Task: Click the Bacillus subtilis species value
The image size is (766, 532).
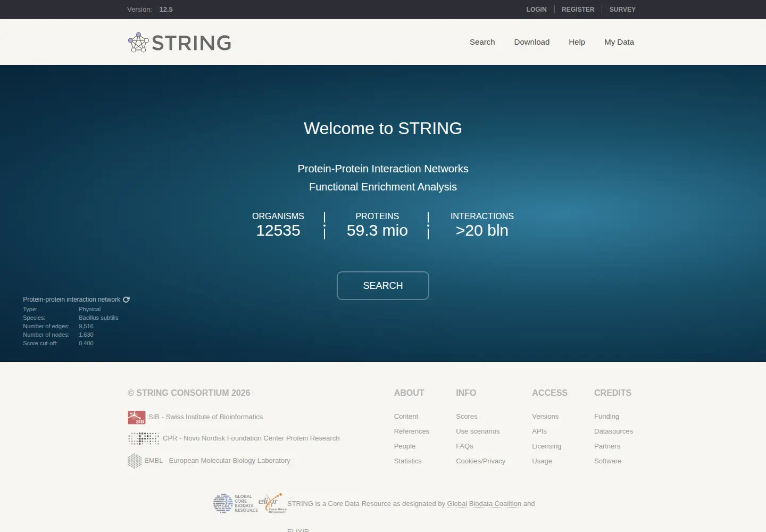Action: point(99,318)
